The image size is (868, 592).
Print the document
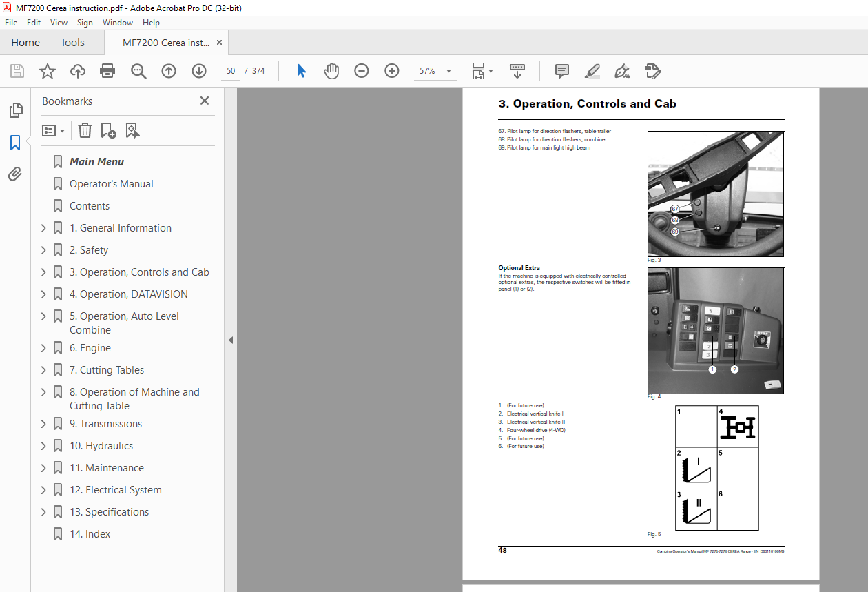(x=107, y=71)
